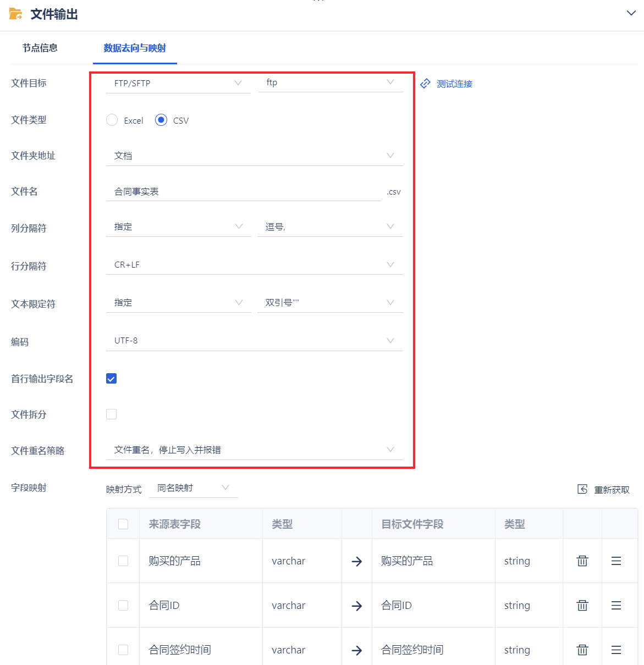644x665 pixels.
Task: Open the 文件重名策略 dropdown
Action: 255,450
